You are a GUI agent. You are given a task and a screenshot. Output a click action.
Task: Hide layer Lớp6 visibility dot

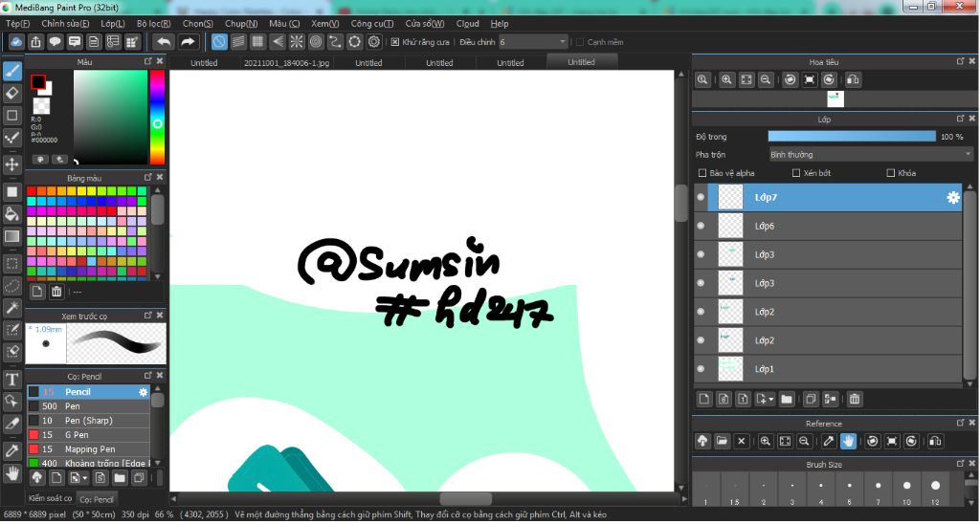pos(701,226)
